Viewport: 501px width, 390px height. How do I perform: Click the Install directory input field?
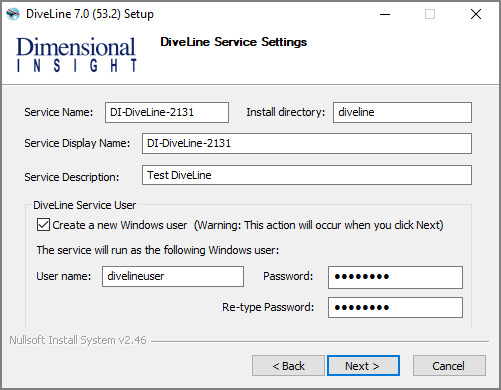pos(402,112)
